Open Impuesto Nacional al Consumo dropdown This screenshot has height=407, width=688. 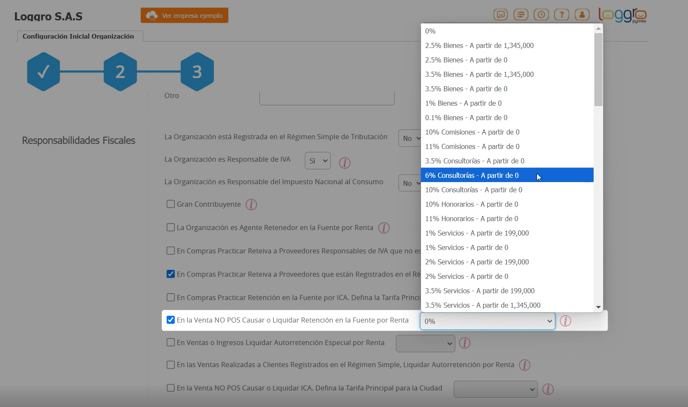tap(410, 183)
